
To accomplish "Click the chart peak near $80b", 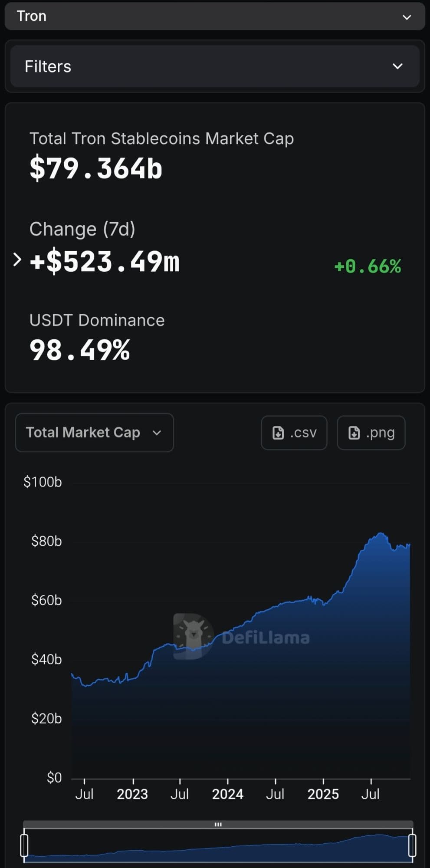I will pos(381,533).
